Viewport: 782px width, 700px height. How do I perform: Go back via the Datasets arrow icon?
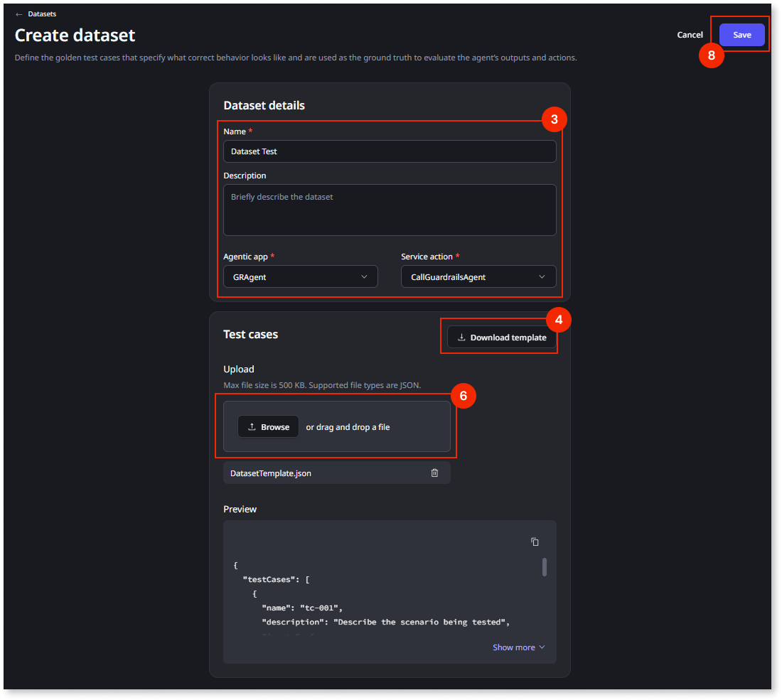[x=19, y=14]
